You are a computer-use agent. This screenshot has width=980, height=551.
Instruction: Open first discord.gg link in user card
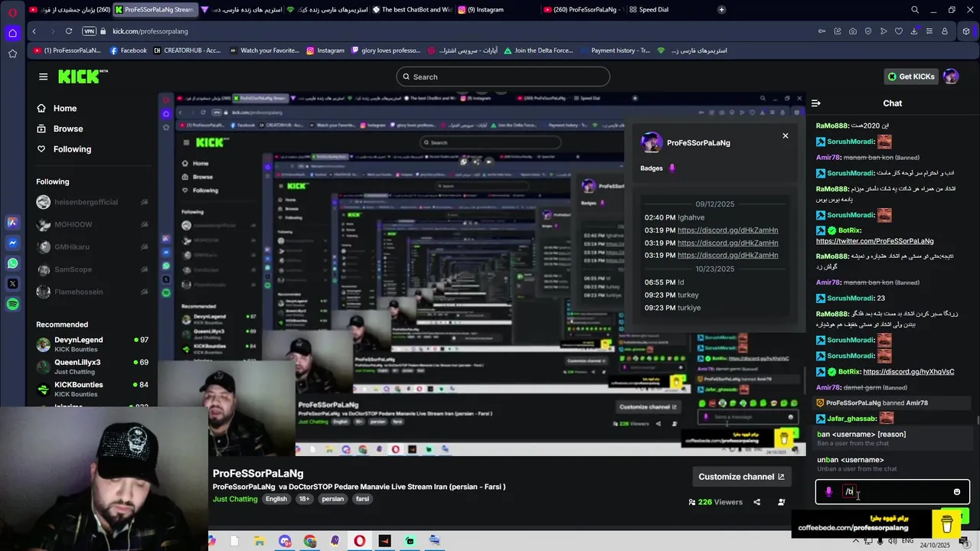point(727,230)
